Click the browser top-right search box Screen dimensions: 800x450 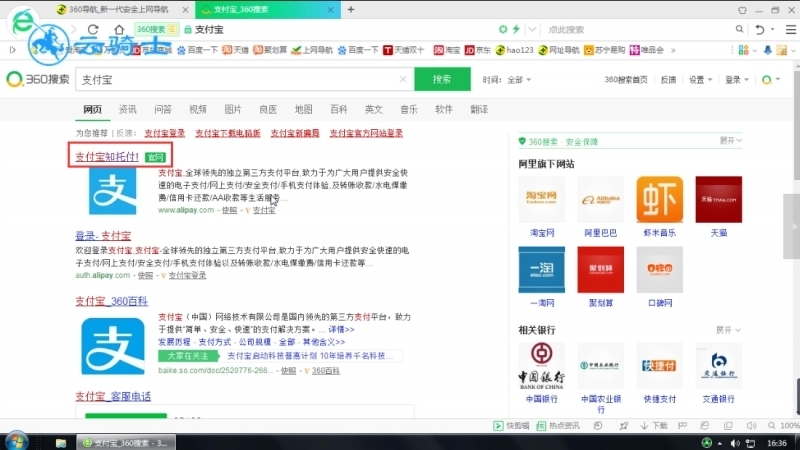point(640,30)
